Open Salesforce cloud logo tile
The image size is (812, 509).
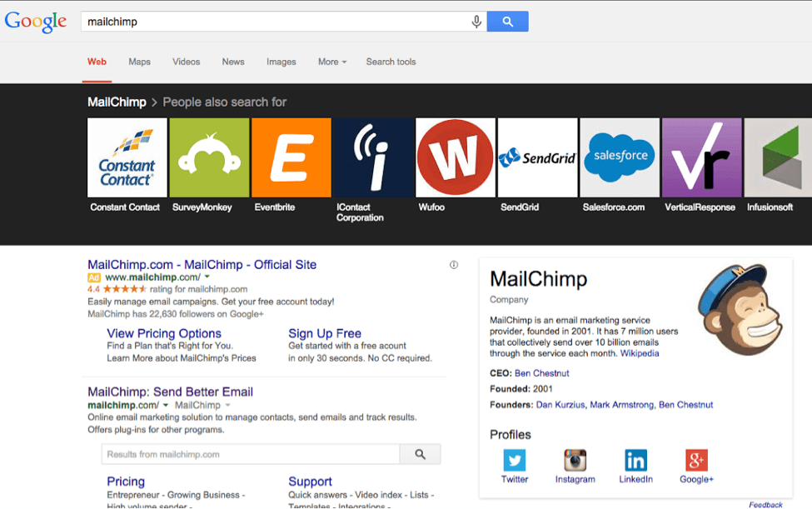coord(620,157)
